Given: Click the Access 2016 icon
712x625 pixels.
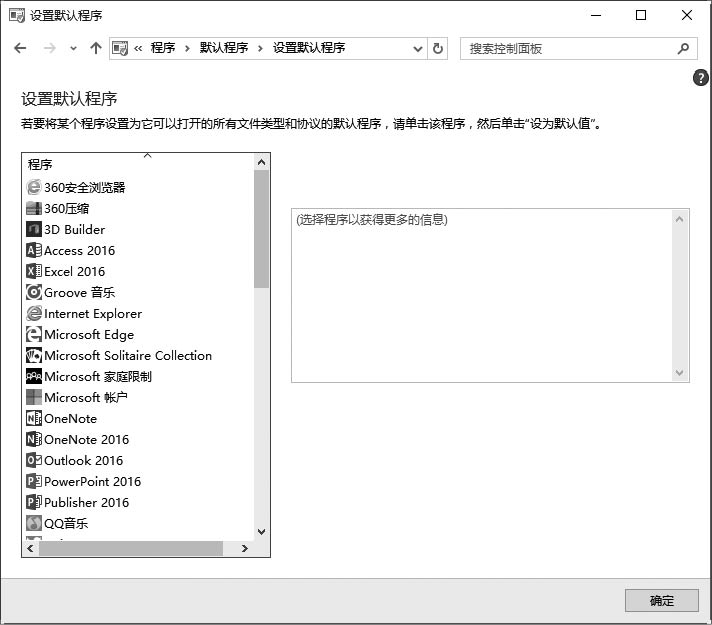Looking at the screenshot, I should click(34, 250).
